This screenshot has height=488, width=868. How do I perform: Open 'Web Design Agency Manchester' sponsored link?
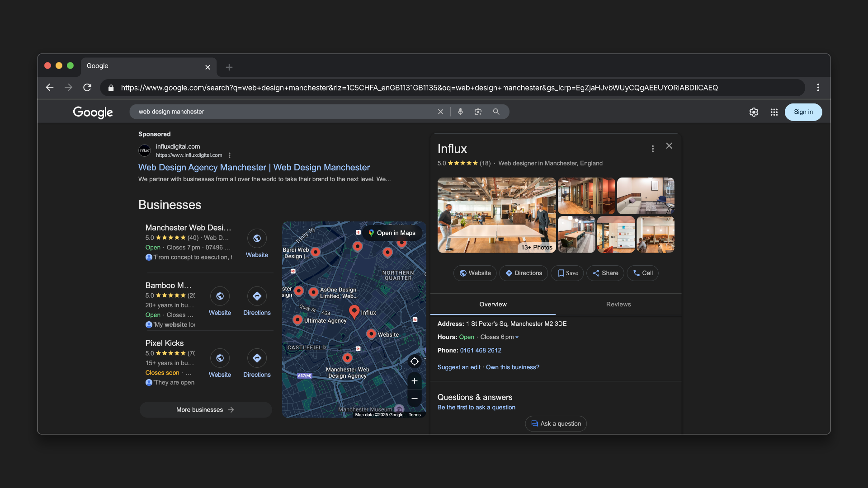coord(254,167)
